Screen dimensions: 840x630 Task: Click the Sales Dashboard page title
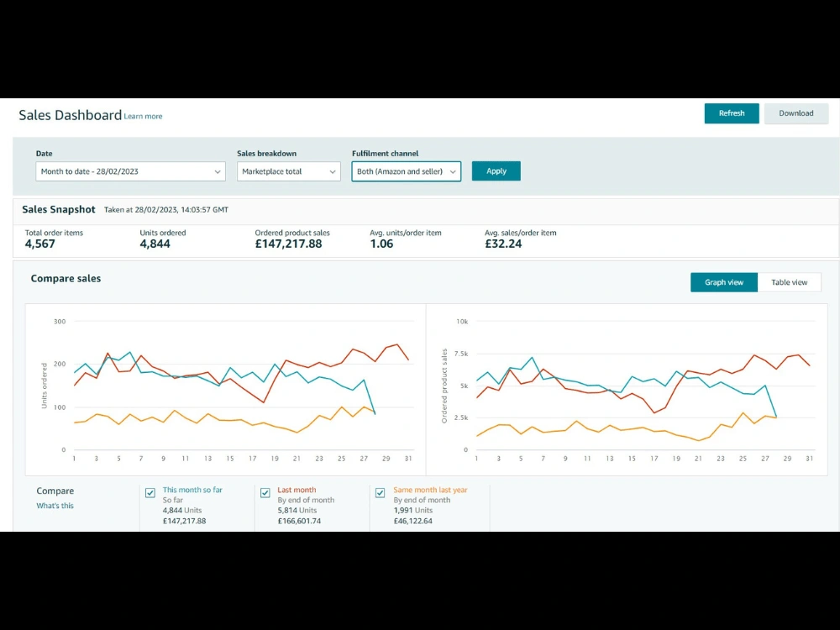tap(71, 115)
